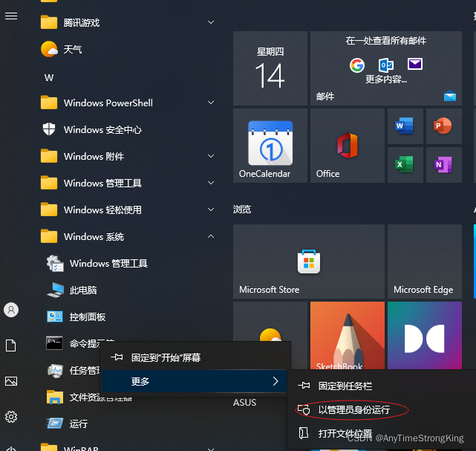Image resolution: width=476 pixels, height=451 pixels.
Task: Choose 固定到任务栏 in the submenu
Action: tap(382, 386)
